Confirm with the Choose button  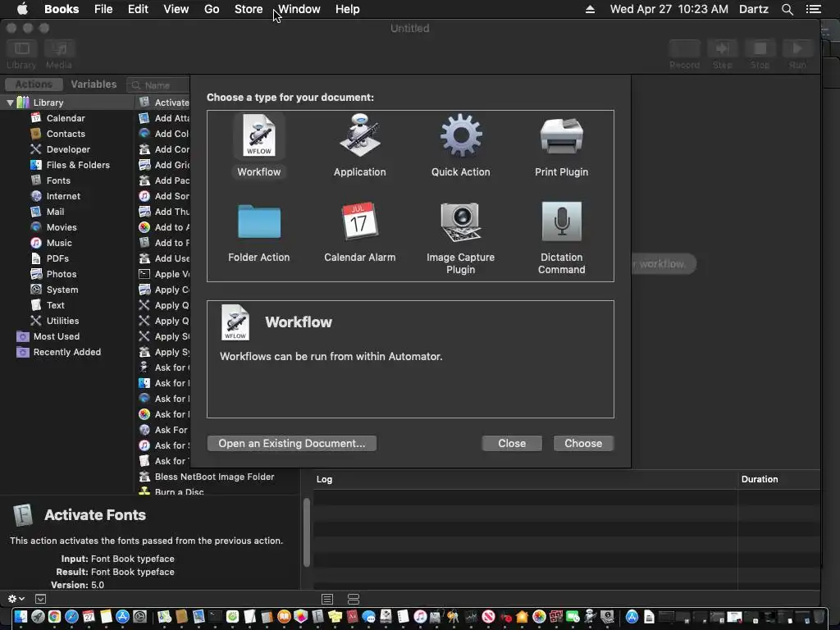(x=583, y=443)
